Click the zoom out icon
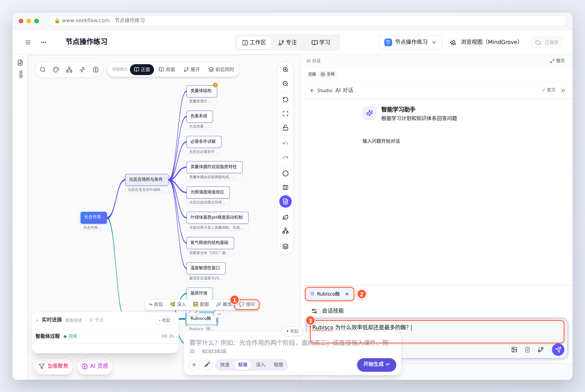This screenshot has height=392, width=585. click(285, 83)
